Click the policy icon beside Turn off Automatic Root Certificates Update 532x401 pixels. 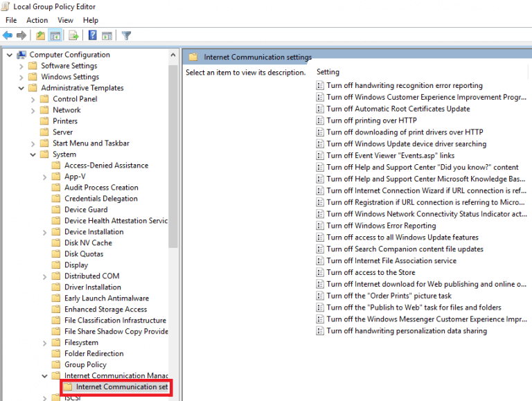click(x=319, y=109)
